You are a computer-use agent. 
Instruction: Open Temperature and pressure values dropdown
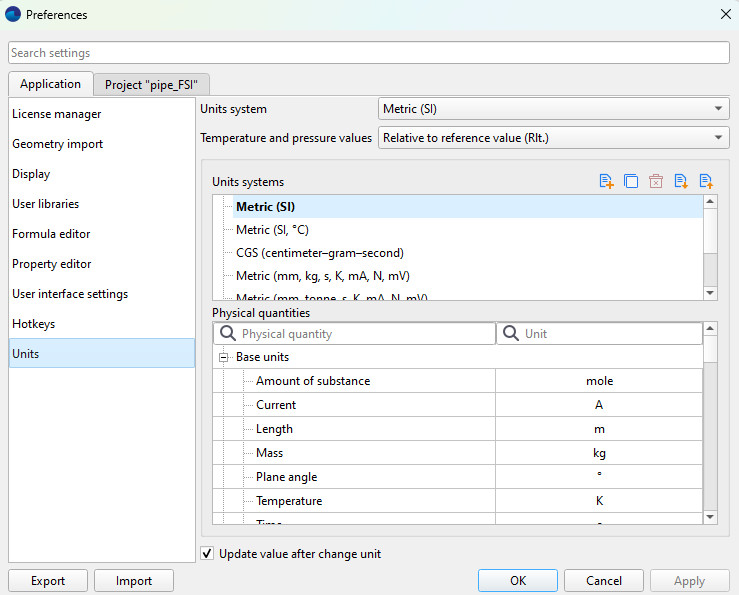[553, 138]
